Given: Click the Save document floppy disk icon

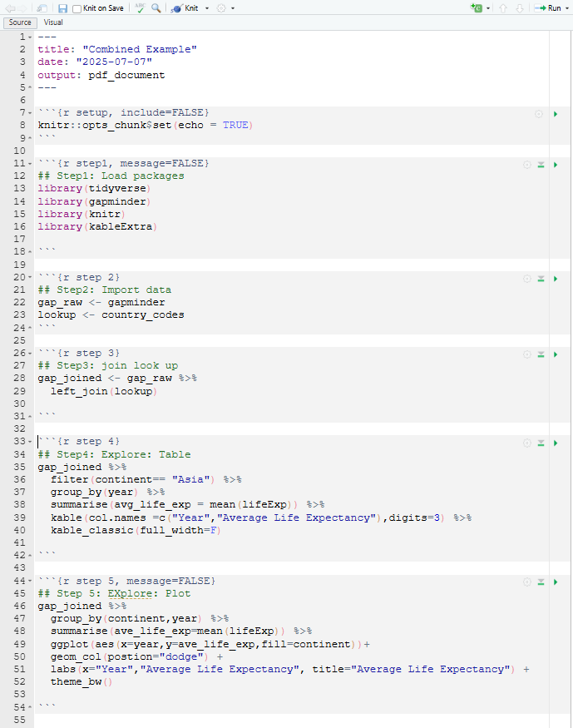Looking at the screenshot, I should click(x=62, y=7).
